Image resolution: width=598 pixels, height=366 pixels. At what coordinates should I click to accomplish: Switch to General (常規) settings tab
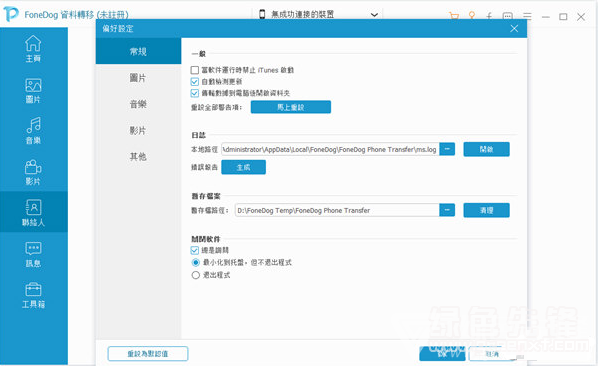click(138, 51)
